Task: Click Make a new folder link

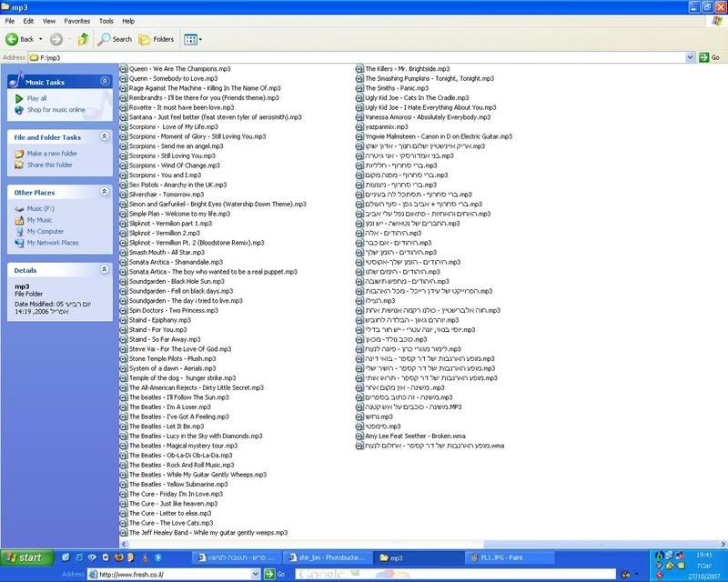Action: click(x=52, y=154)
